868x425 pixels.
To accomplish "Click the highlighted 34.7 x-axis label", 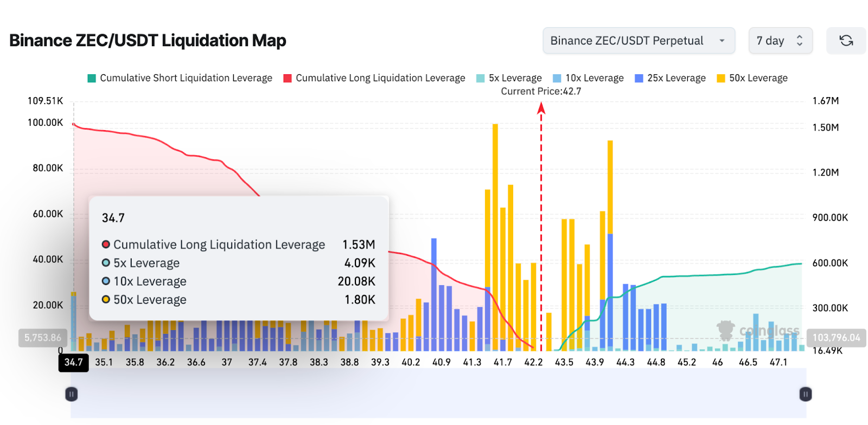I will (74, 362).
